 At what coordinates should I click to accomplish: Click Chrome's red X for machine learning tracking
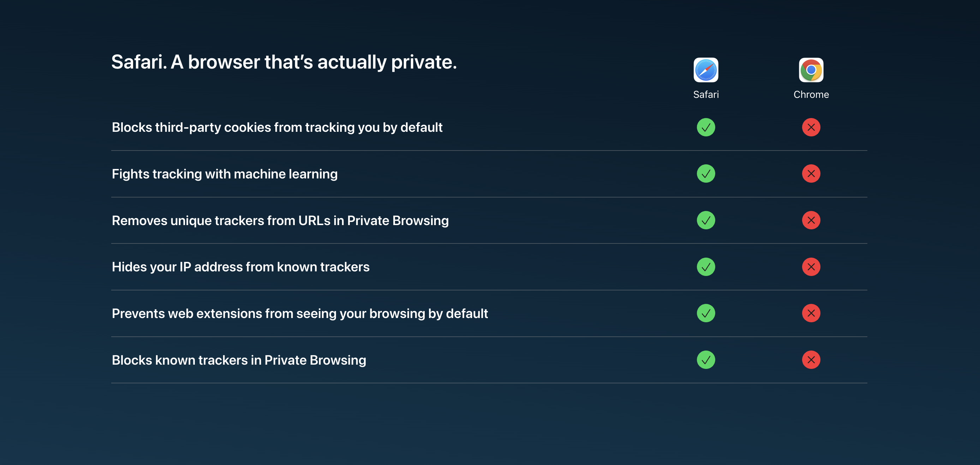pos(811,173)
